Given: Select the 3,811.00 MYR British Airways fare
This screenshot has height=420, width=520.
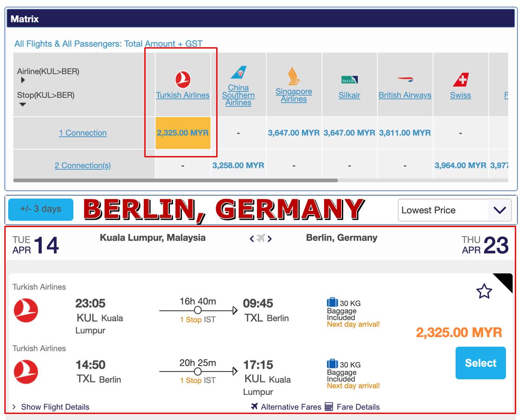Looking at the screenshot, I should point(405,133).
